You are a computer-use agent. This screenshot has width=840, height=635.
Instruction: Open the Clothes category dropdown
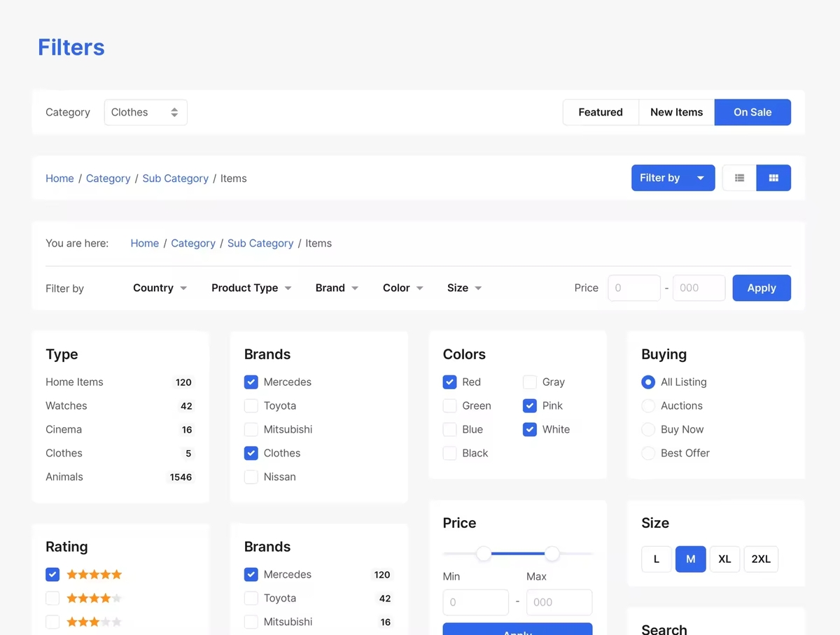point(146,112)
